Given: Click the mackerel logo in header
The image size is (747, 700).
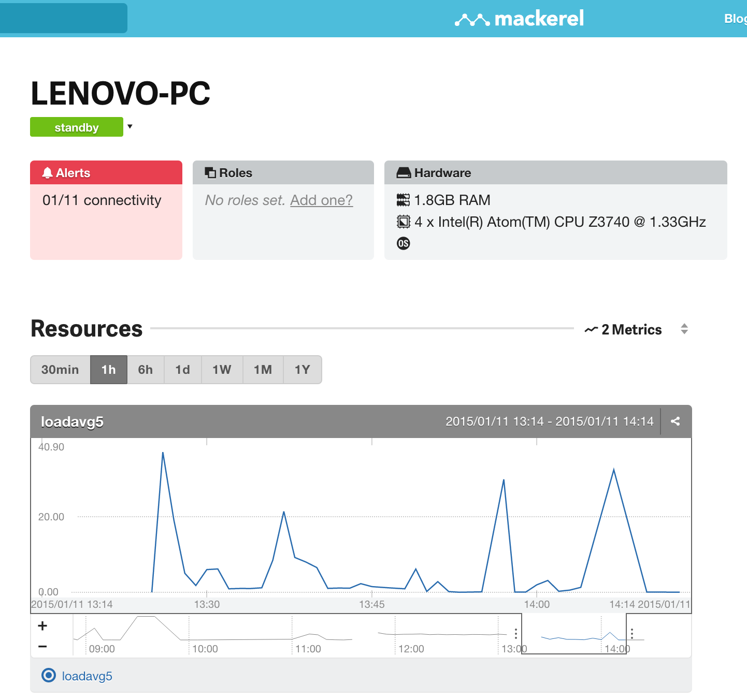Looking at the screenshot, I should 519,19.
